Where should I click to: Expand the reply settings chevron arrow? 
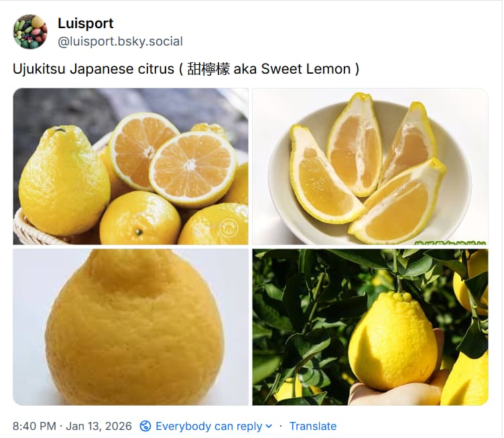point(269,426)
